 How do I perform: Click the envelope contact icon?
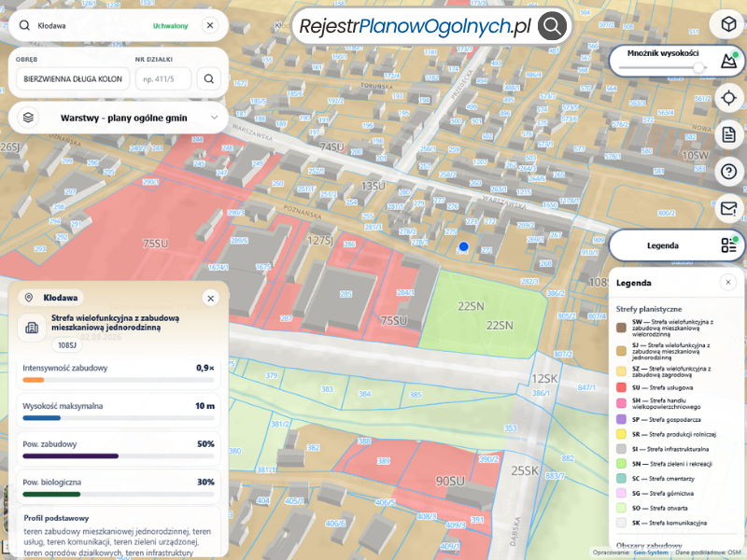click(728, 208)
